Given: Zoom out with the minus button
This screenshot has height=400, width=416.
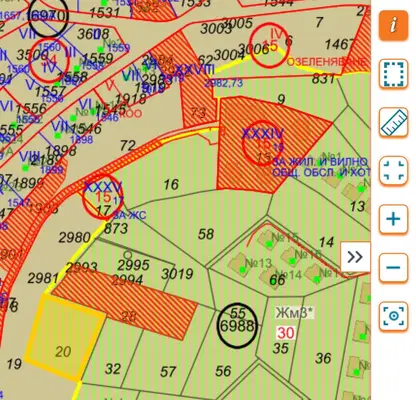Looking at the screenshot, I should [393, 268].
